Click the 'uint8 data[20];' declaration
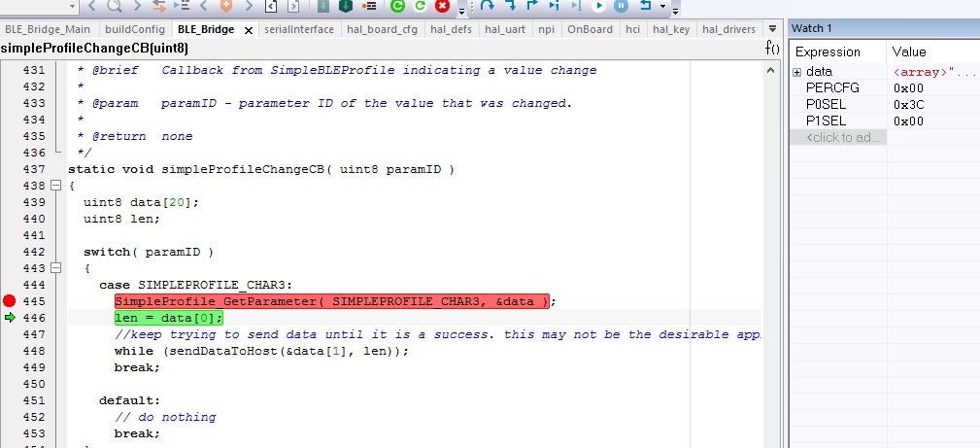Image resolution: width=980 pixels, height=448 pixels. coord(141,202)
